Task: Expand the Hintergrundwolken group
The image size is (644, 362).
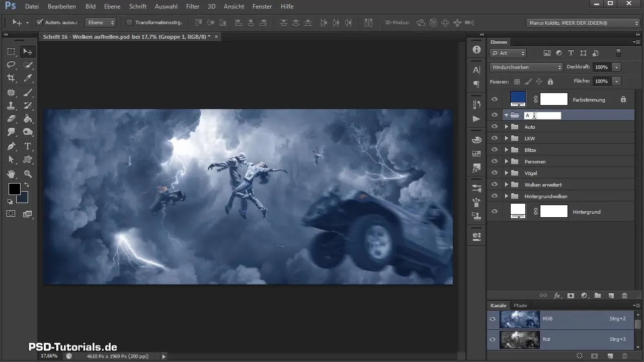Action: point(507,196)
